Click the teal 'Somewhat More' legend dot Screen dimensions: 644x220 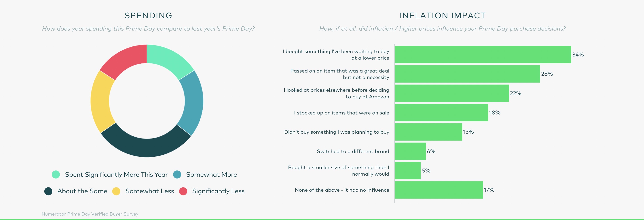(x=177, y=174)
